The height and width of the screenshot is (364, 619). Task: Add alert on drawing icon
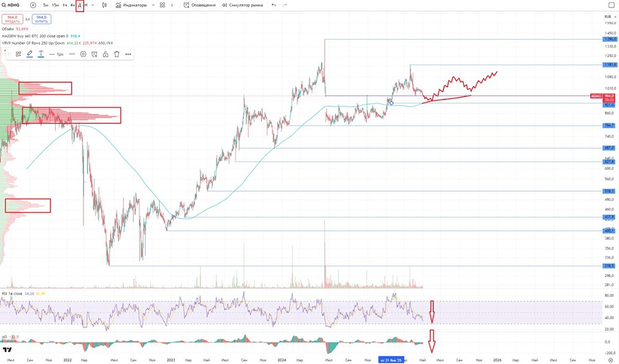click(94, 54)
